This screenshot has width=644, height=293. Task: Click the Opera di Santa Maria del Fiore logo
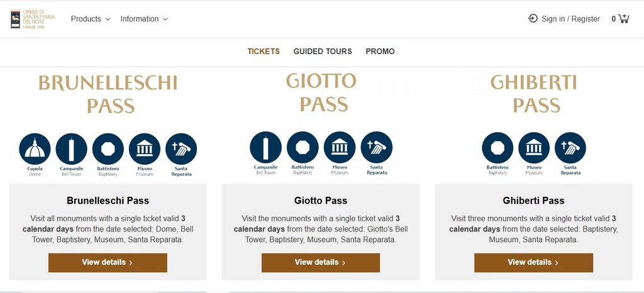click(33, 19)
